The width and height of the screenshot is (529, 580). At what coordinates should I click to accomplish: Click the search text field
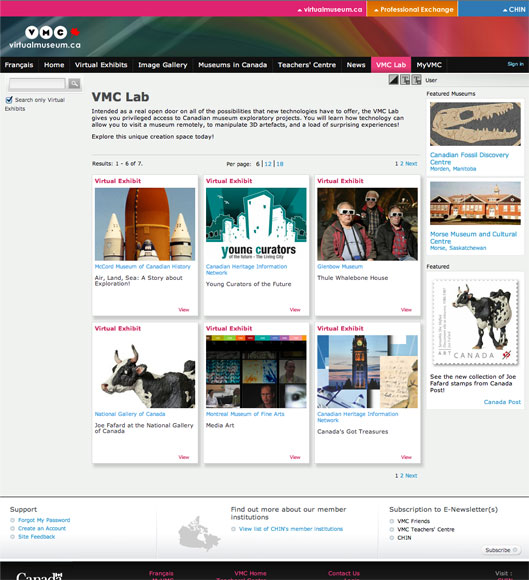tap(37, 84)
